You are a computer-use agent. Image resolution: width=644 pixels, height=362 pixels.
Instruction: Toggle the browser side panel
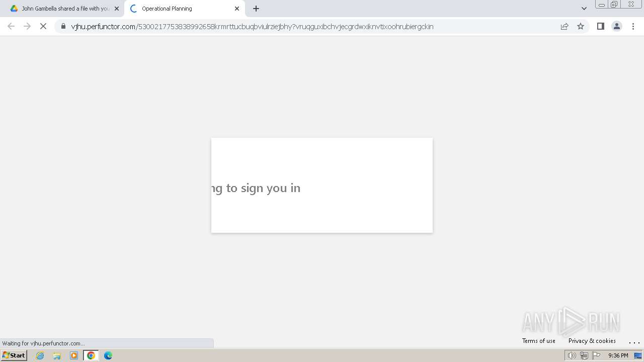[x=600, y=26]
